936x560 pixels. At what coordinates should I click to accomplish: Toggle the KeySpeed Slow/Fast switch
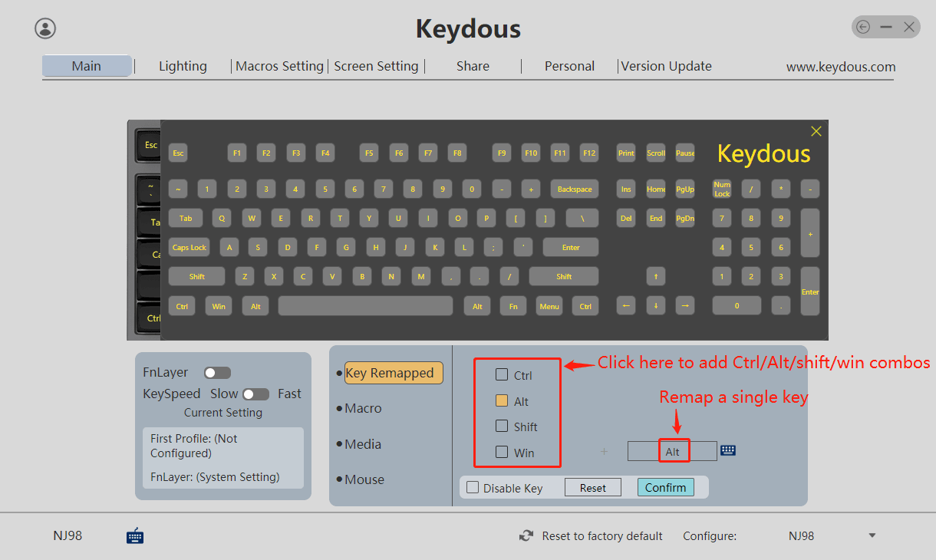click(x=255, y=394)
